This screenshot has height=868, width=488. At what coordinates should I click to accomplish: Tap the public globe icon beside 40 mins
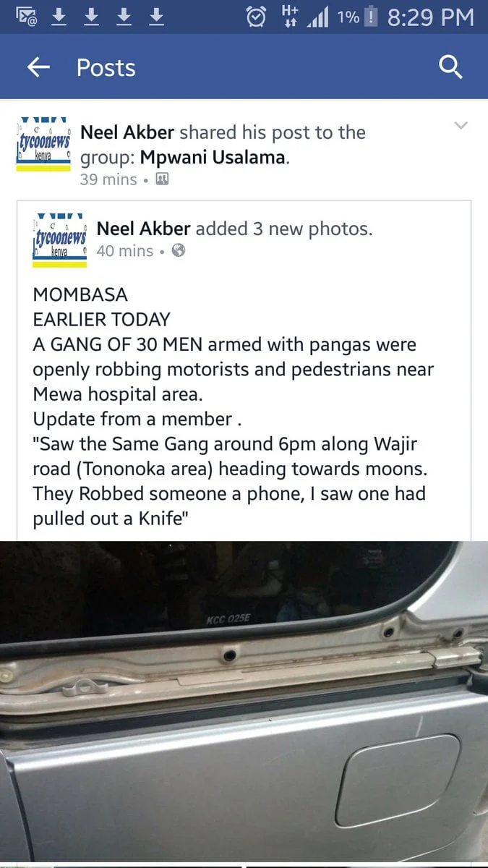[179, 251]
